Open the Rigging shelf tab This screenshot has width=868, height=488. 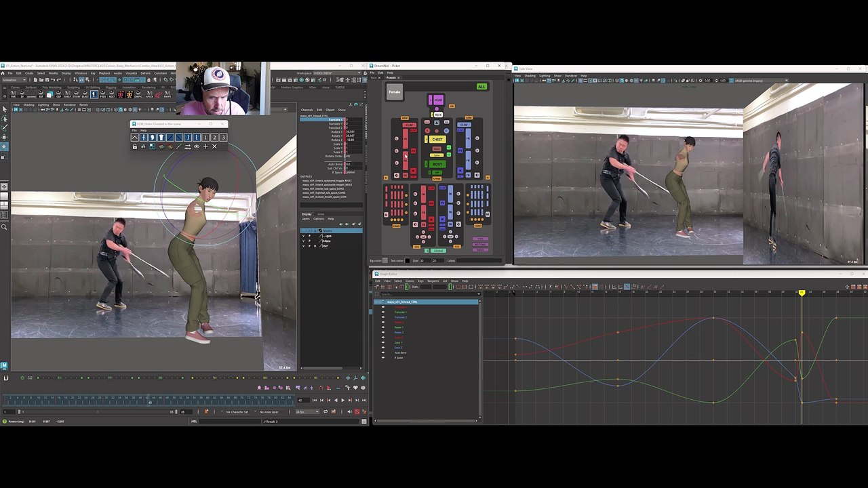[x=111, y=87]
